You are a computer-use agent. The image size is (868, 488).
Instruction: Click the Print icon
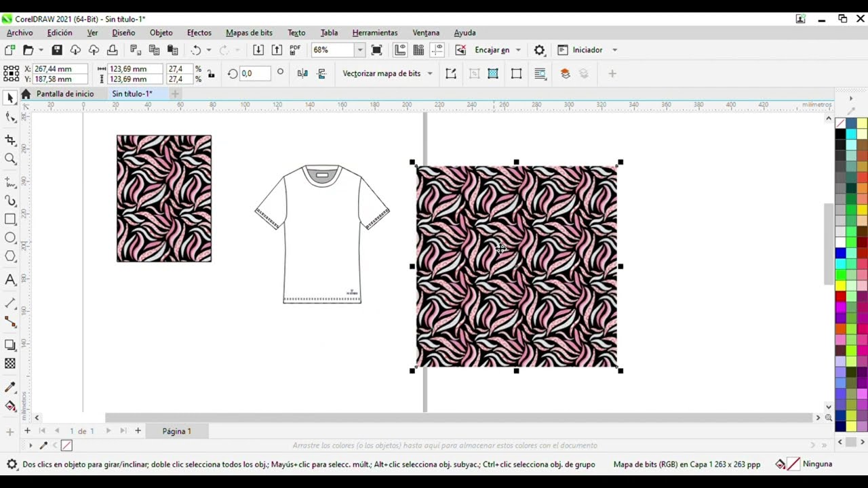coord(113,49)
